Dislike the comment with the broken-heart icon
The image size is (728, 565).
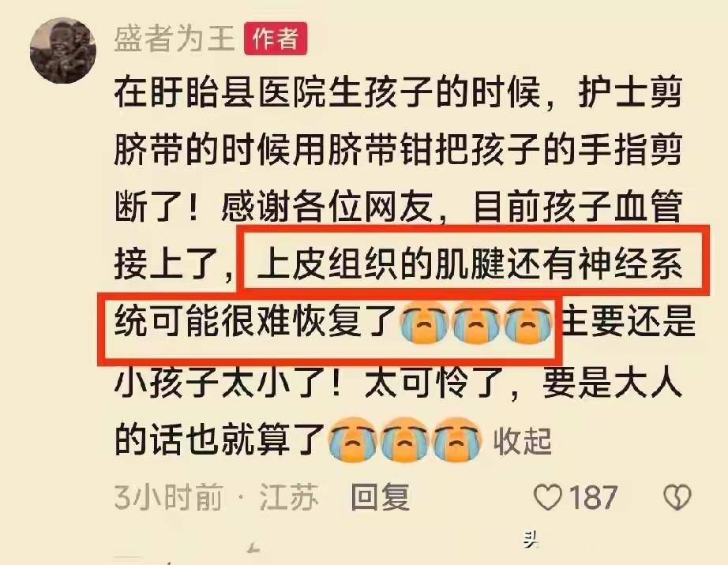coord(677,497)
